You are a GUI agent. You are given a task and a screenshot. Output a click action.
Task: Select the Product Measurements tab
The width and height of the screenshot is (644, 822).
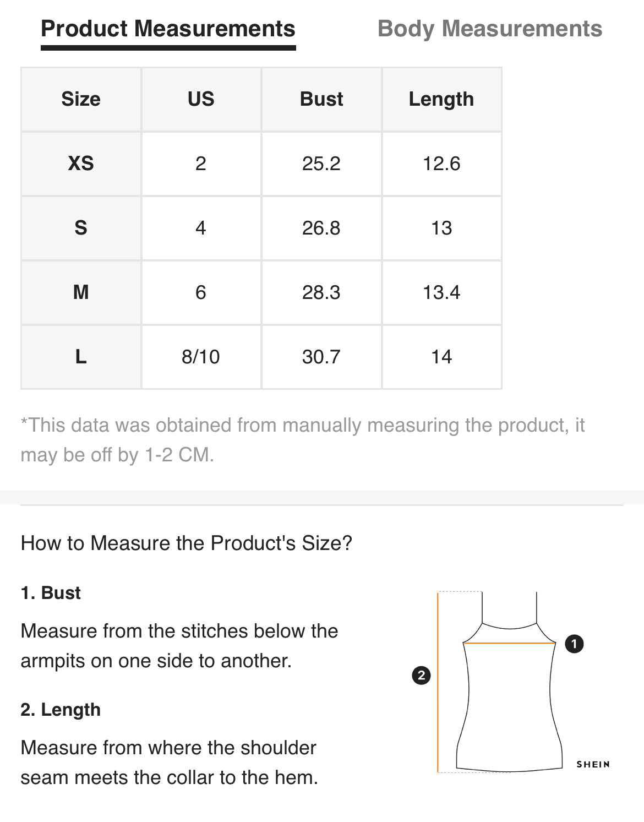(168, 29)
